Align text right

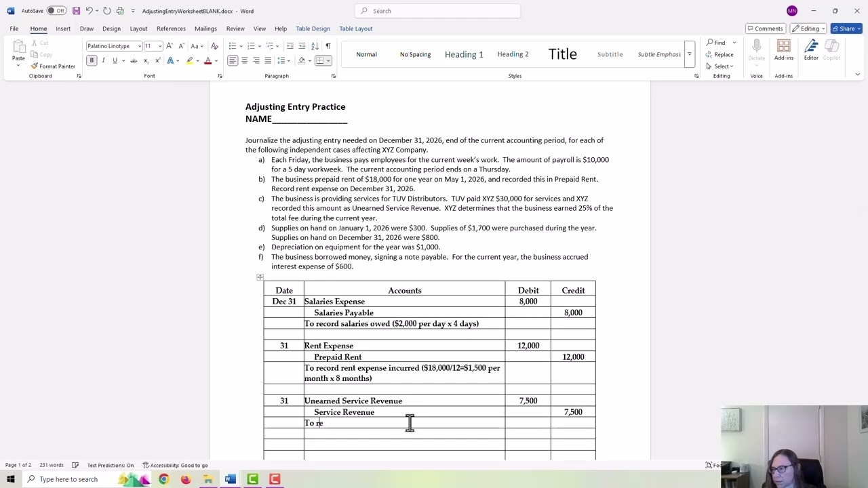[x=256, y=60]
